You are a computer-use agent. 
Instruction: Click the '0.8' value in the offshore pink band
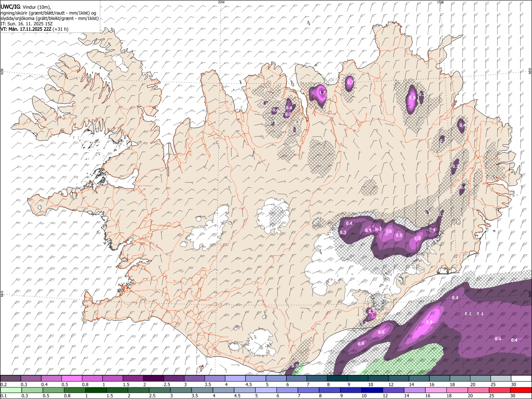[429, 322]
